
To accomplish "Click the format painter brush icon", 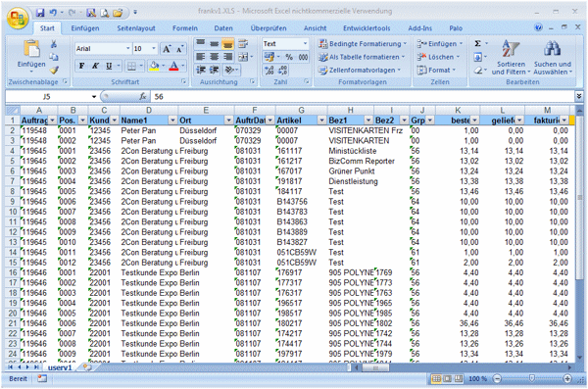I will tap(54, 70).
